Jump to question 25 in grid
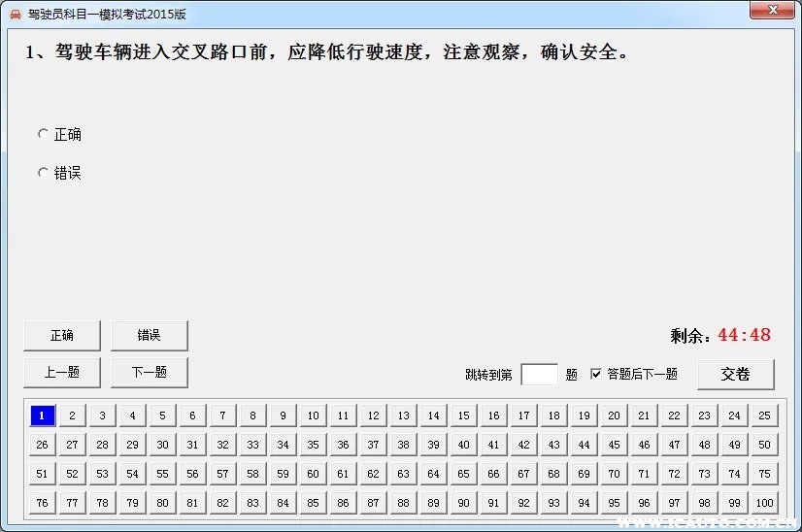 tap(764, 416)
